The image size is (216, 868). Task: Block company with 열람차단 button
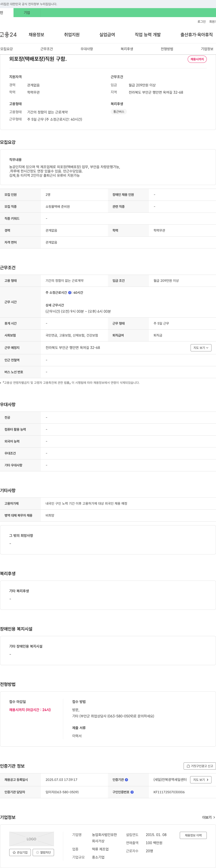point(43,852)
